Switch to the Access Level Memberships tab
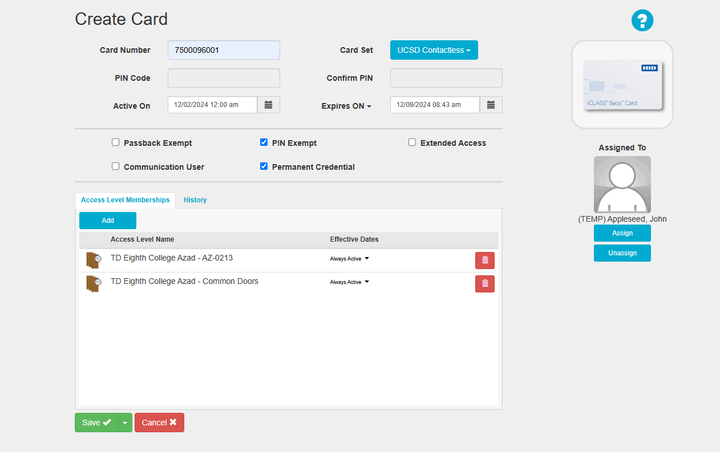The image size is (720, 452). pos(125,200)
